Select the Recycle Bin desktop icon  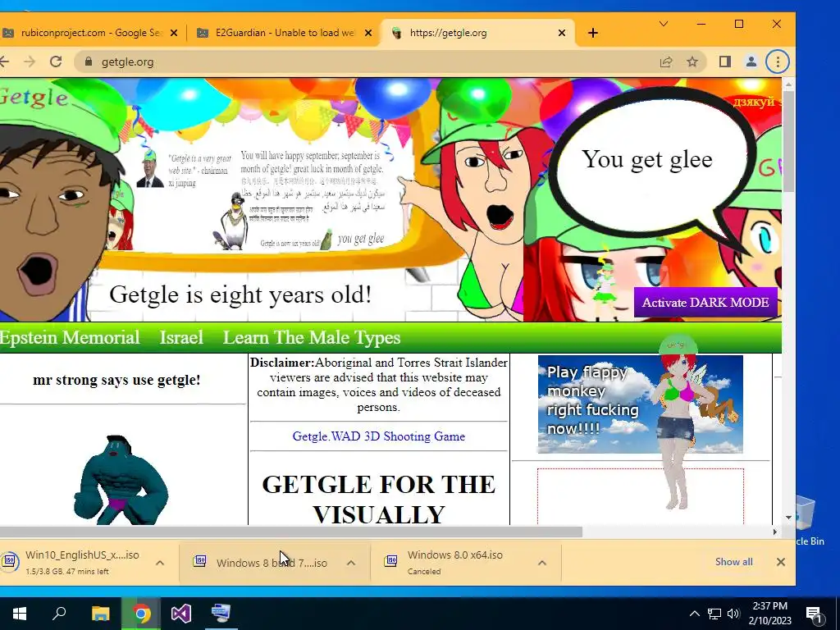point(808,519)
